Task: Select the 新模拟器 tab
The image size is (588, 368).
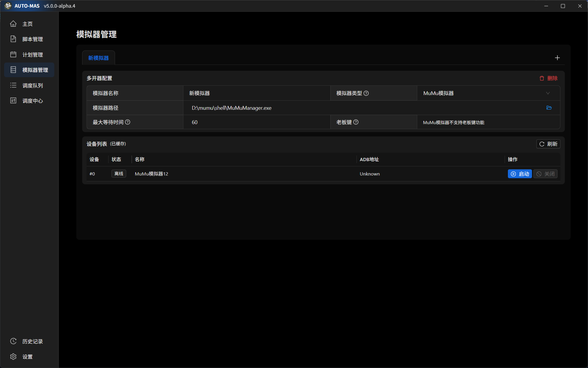Action: pyautogui.click(x=98, y=58)
